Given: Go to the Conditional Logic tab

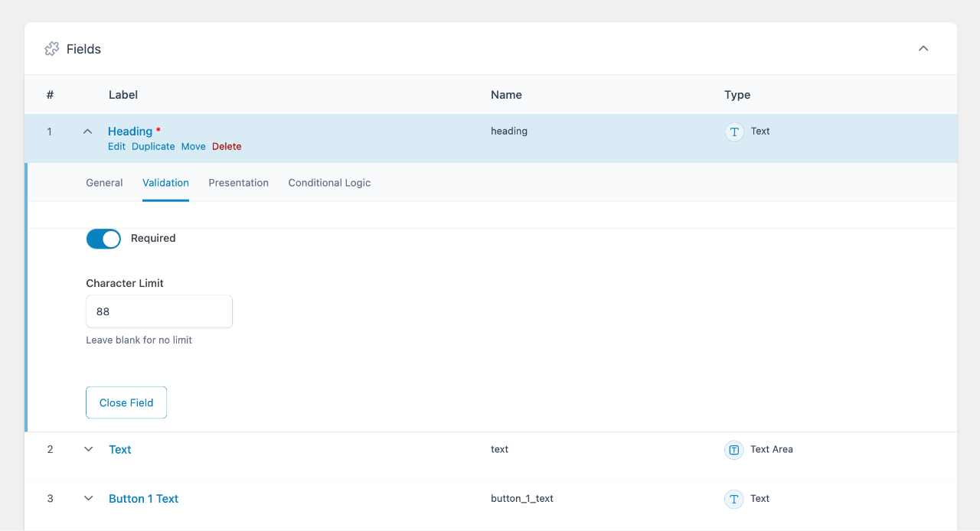Looking at the screenshot, I should 329,183.
